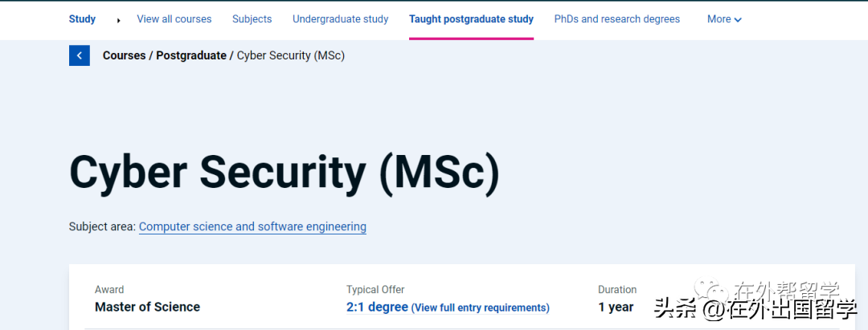Click the Courses breadcrumb link
The width and height of the screenshot is (868, 330).
(124, 55)
